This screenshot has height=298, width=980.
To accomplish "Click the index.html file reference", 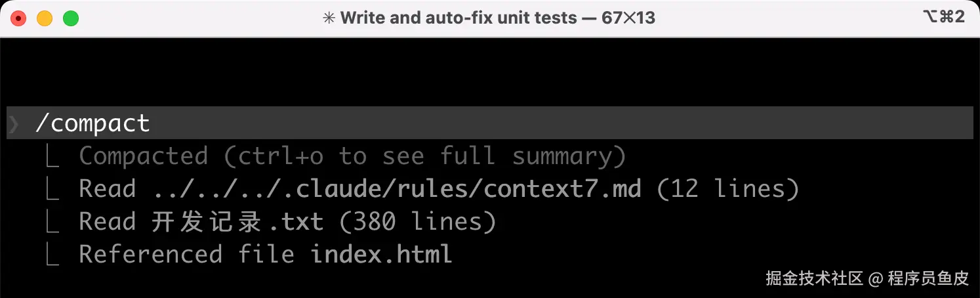I will (x=382, y=254).
